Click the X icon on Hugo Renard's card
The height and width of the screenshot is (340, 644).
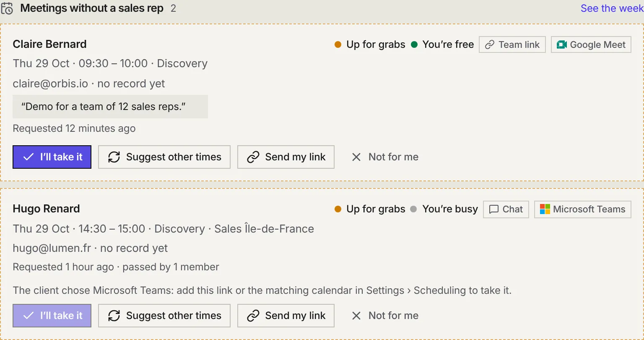point(356,316)
